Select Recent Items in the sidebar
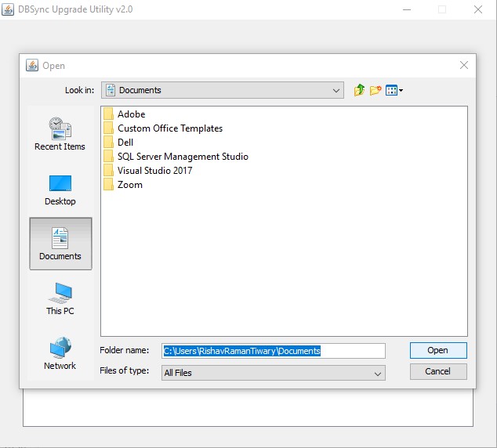497x448 pixels. tap(60, 134)
